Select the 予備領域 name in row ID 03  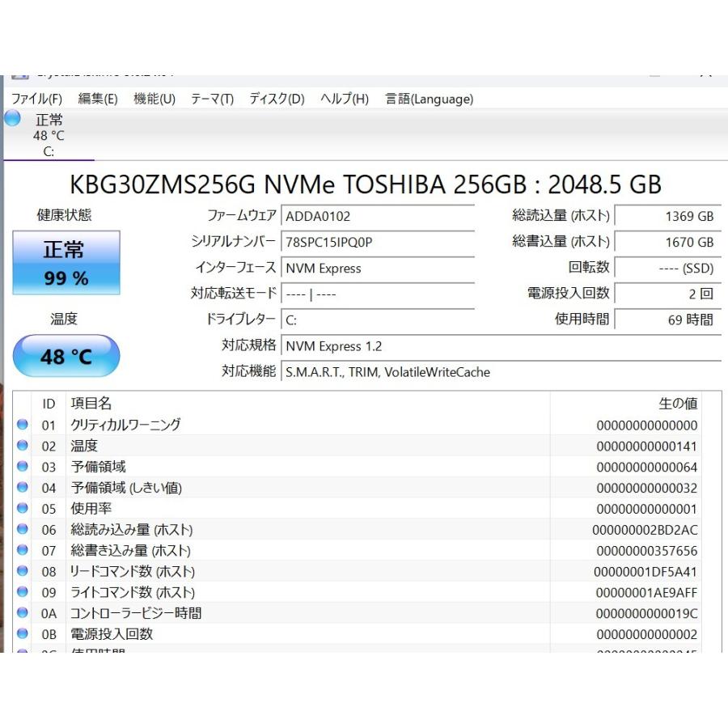click(98, 466)
